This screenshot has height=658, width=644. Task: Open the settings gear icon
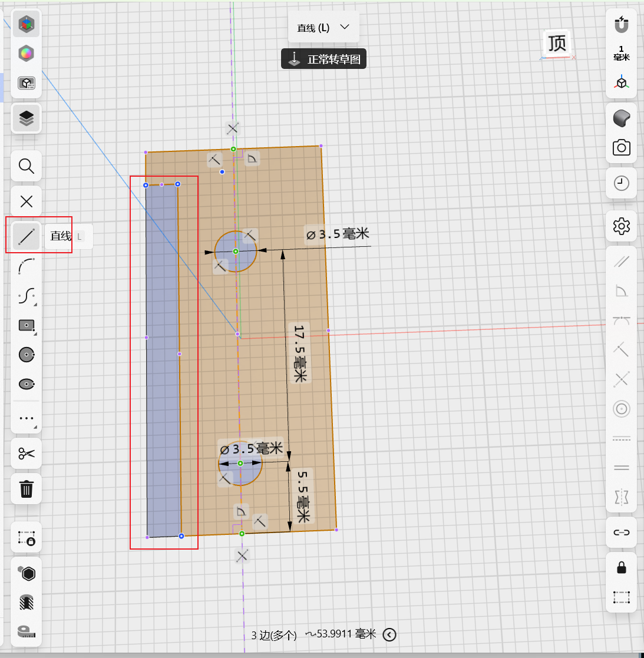[622, 227]
